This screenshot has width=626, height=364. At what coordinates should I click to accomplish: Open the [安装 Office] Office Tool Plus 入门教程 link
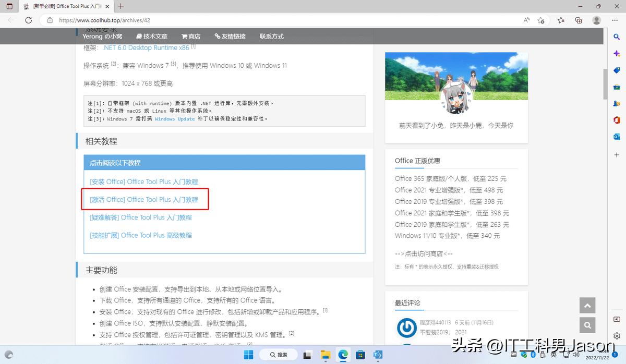pos(144,182)
